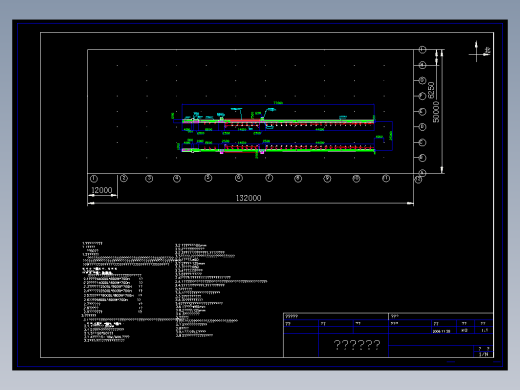The image size is (520, 390).
Task: Pick grid axis bubble 5 at bottom
Action: (208, 178)
